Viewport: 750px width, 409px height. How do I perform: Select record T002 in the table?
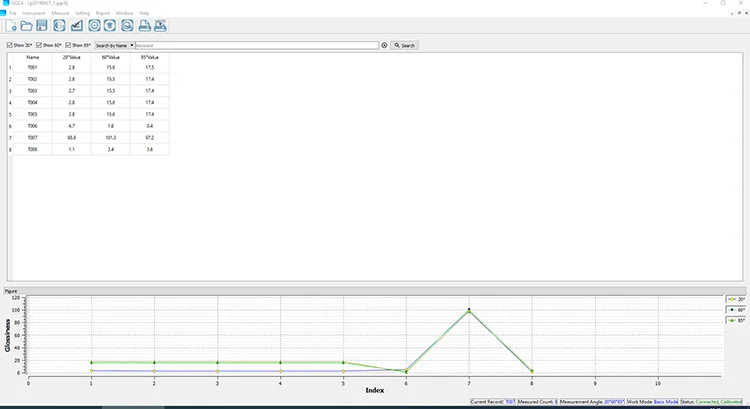(x=33, y=79)
